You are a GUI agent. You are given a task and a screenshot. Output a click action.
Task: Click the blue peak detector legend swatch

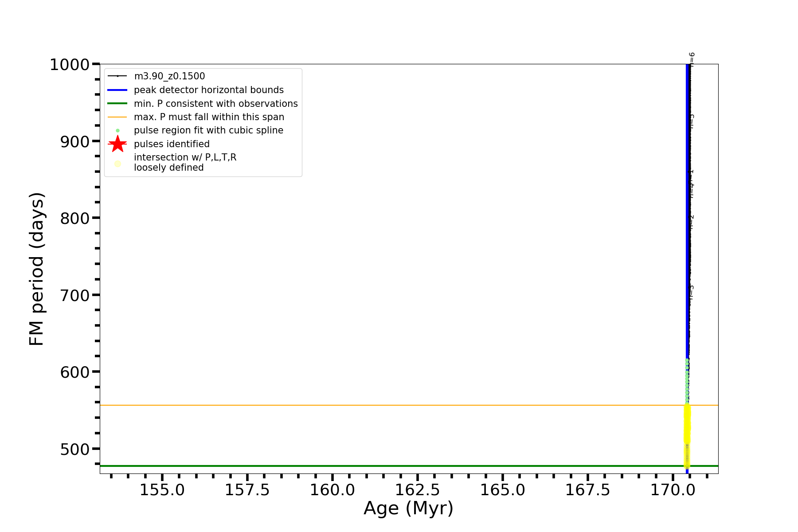point(117,90)
